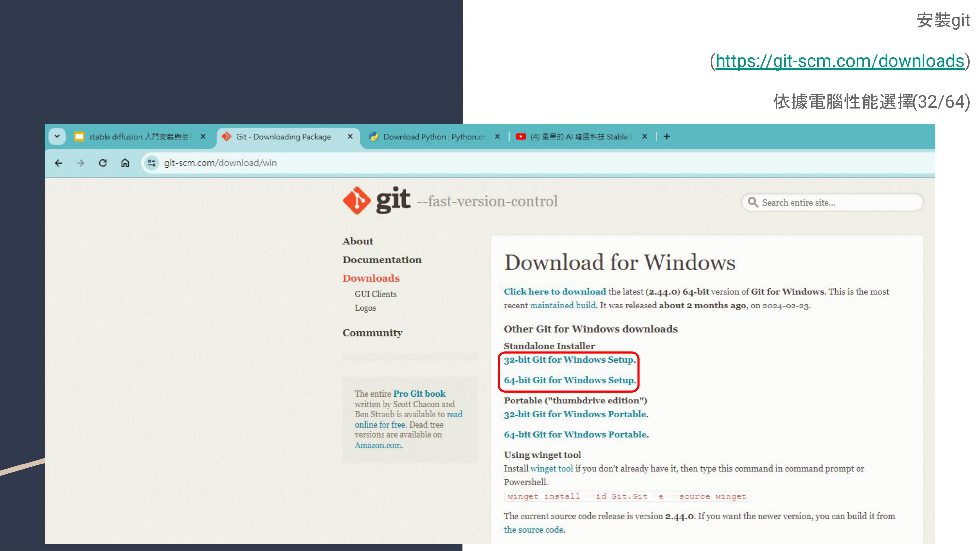Download 32-bit Git for Windows Portable
This screenshot has height=551, width=980.
575,414
